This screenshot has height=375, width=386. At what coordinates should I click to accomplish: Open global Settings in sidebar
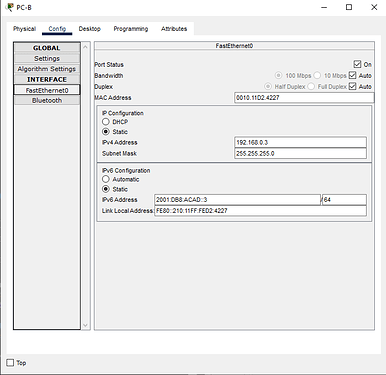click(47, 58)
